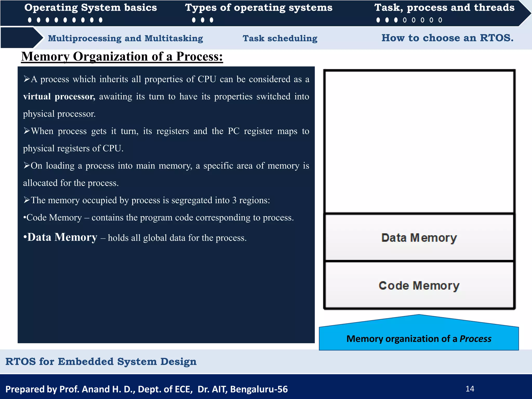Click the Memory Organization of a Process heading
The width and height of the screenshot is (532, 399).
point(122,56)
